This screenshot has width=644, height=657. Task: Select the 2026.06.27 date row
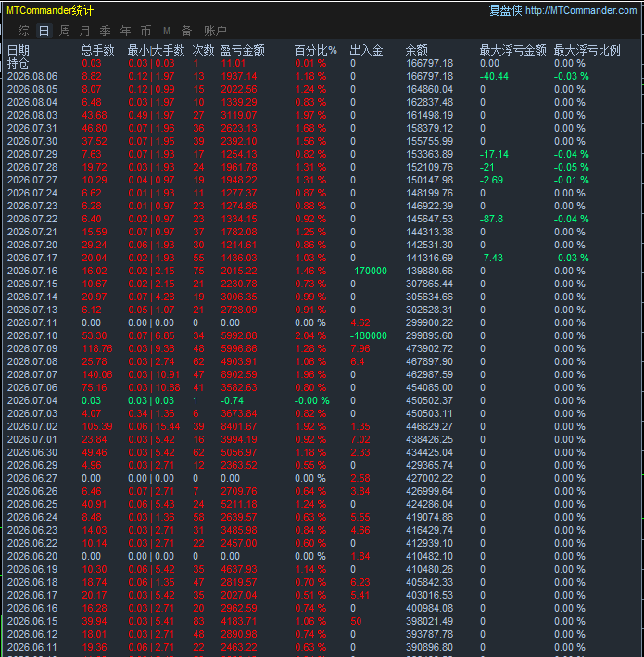32,479
